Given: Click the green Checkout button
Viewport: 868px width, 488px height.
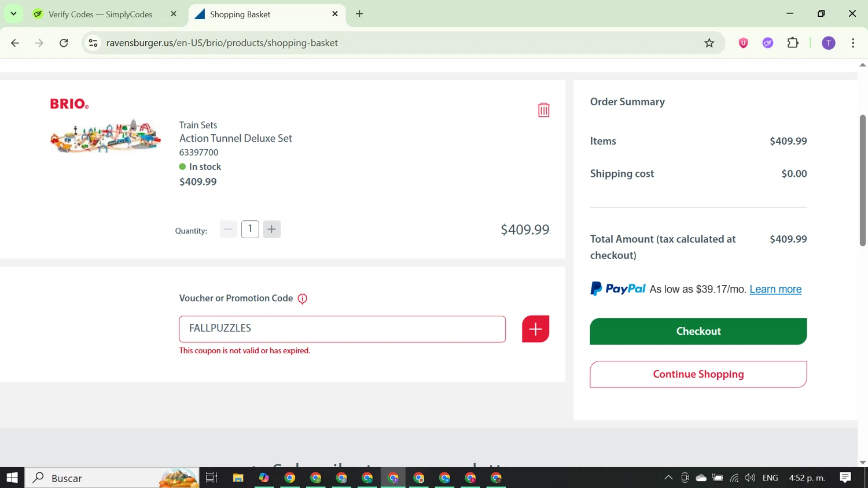Looking at the screenshot, I should click(698, 331).
